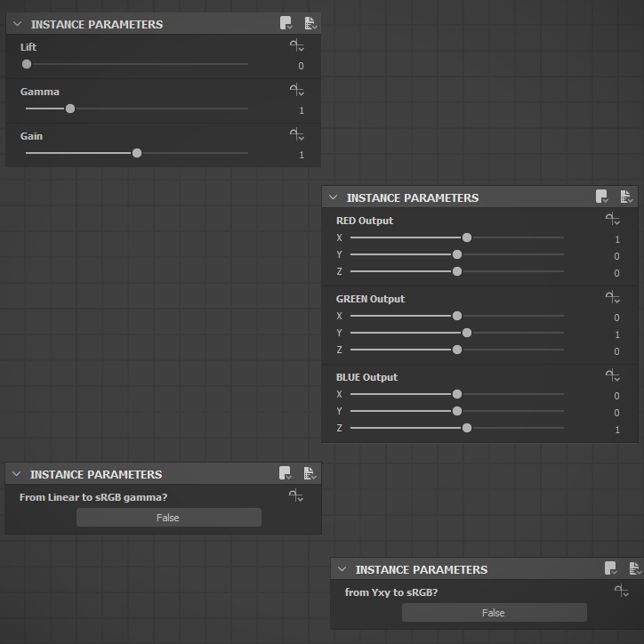Select the BLUE Output label

(366, 377)
